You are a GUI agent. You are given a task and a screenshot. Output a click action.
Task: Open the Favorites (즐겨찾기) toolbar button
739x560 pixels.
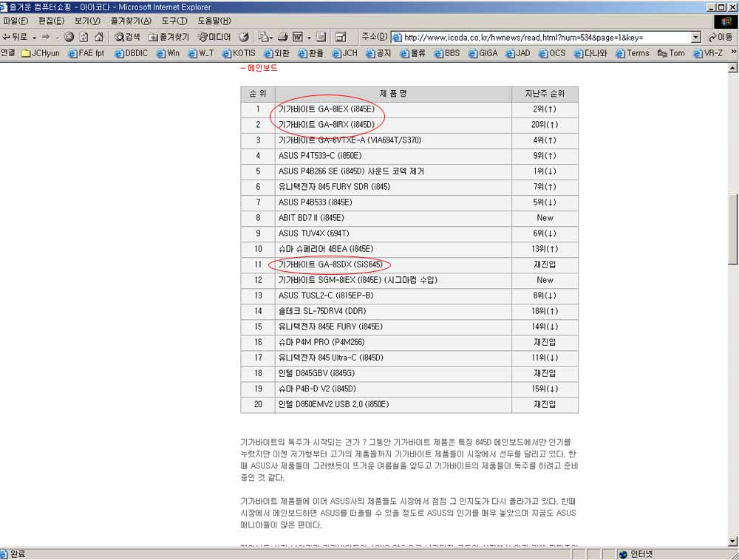point(168,37)
